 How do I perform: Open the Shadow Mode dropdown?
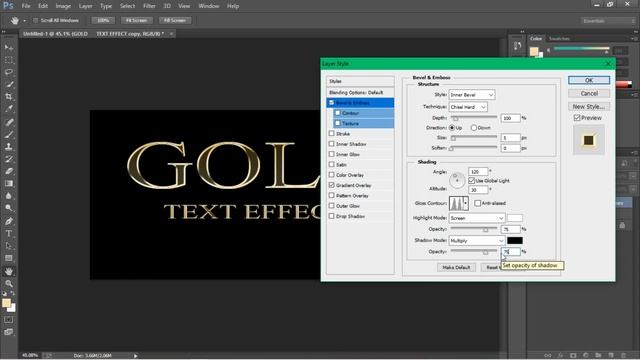point(477,241)
